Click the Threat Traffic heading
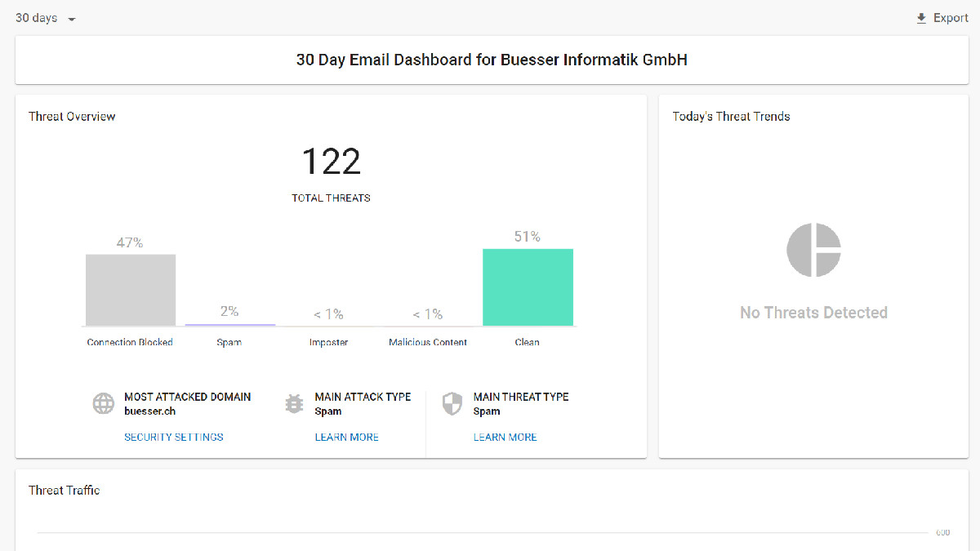The image size is (980, 551). (65, 490)
